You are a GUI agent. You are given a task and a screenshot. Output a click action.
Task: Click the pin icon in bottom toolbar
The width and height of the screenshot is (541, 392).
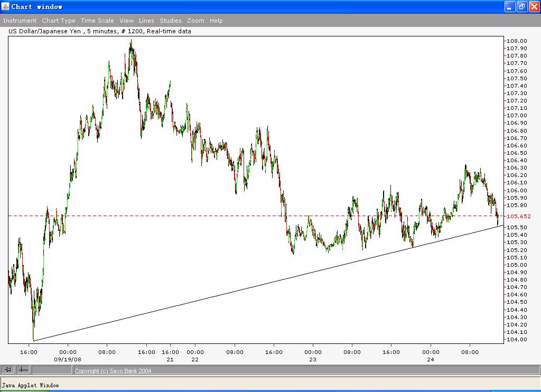[x=8, y=370]
